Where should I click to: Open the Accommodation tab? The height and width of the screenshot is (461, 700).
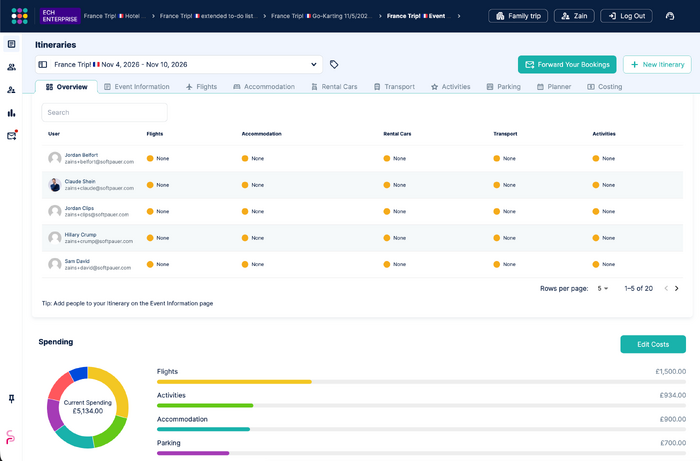click(264, 87)
